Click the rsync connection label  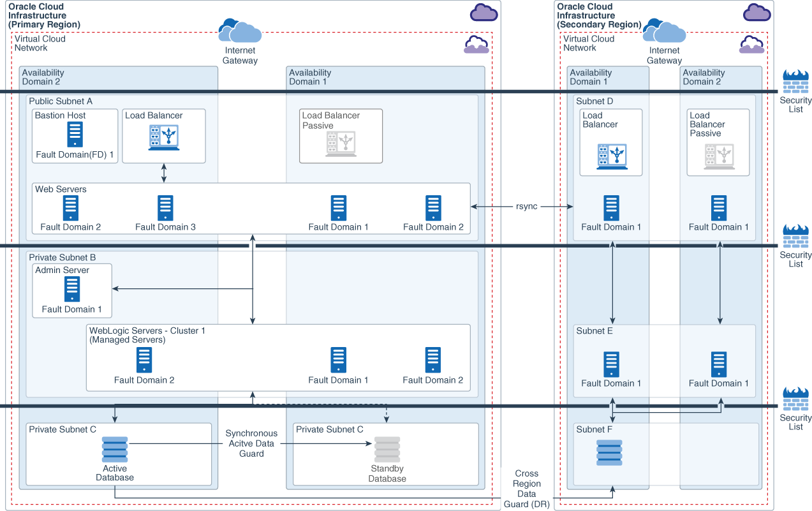[x=526, y=206]
